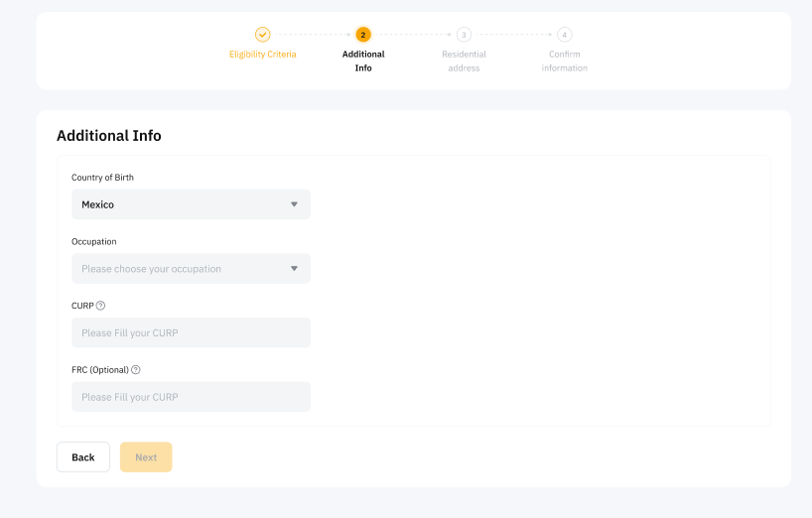Click the step 3 numbered circle
The height and width of the screenshot is (518, 812).
tap(464, 35)
